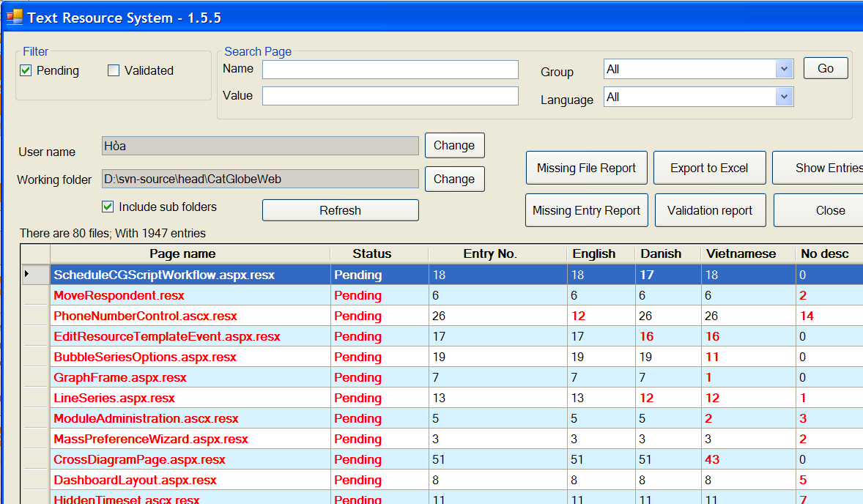
Task: Click Export to Excel button
Action: click(x=709, y=168)
